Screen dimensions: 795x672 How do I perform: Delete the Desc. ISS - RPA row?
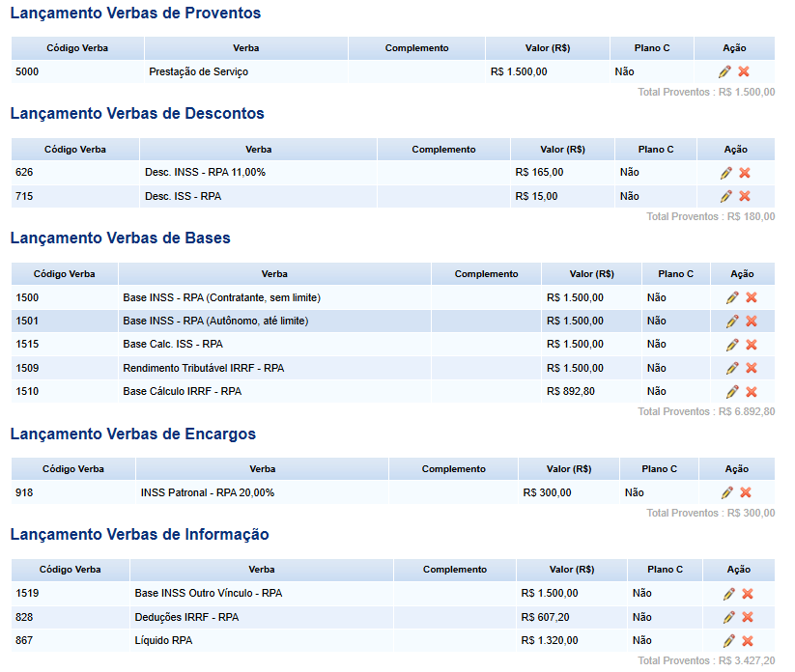745,196
